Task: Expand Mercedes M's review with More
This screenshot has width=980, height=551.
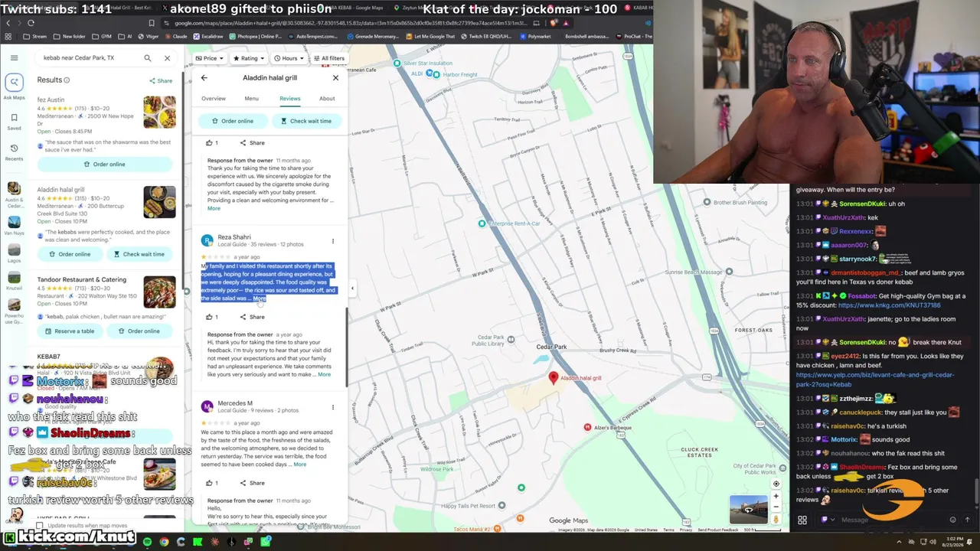Action: [299, 465]
